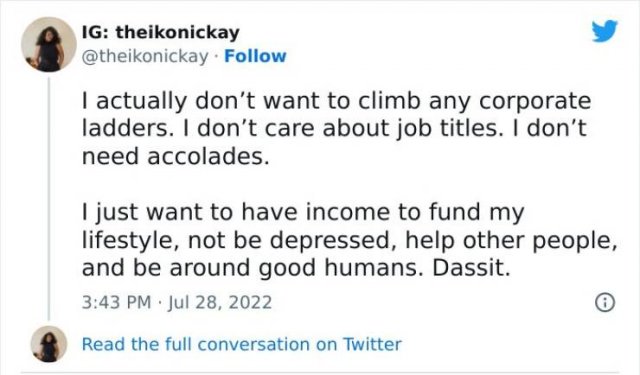Click the small avatar beside conversation link
Viewport: 640px width, 375px height.
coord(49,344)
